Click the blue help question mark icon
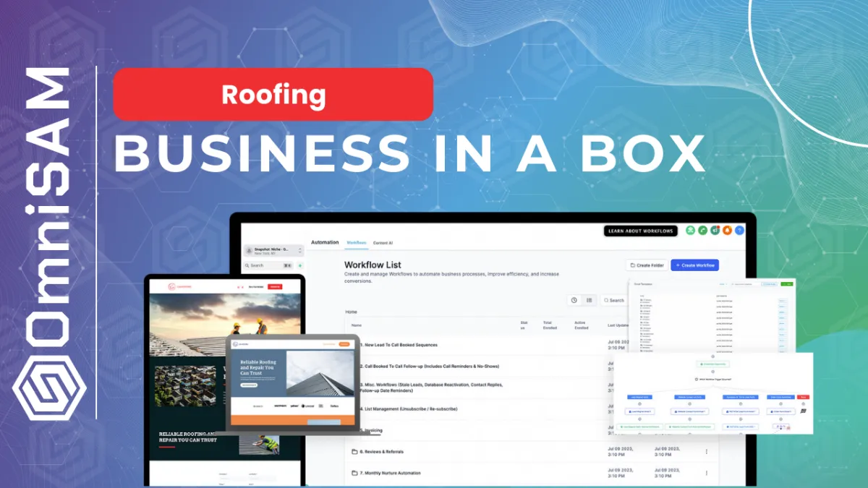 click(739, 230)
